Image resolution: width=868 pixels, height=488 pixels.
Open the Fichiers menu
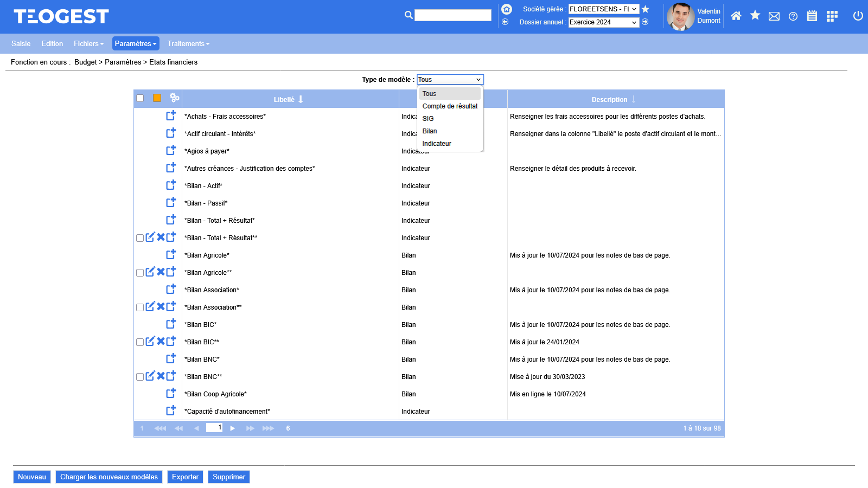[x=88, y=43]
